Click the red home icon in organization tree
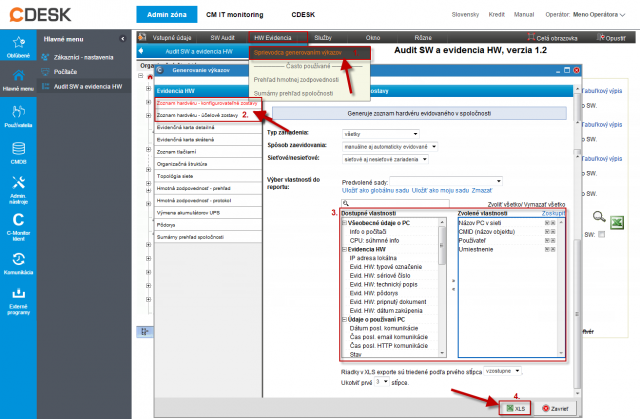The image size is (640, 419). click(150, 77)
